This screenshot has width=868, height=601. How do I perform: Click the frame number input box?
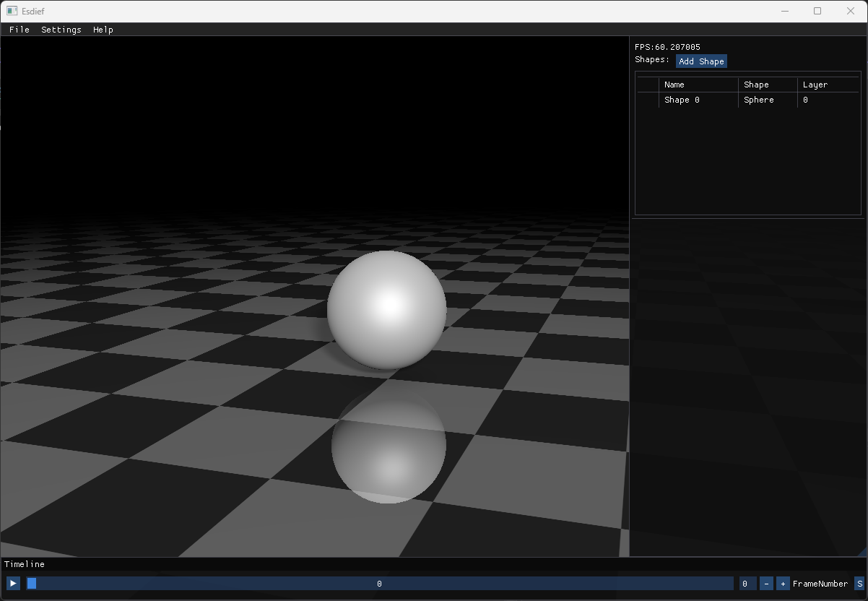[x=747, y=584]
